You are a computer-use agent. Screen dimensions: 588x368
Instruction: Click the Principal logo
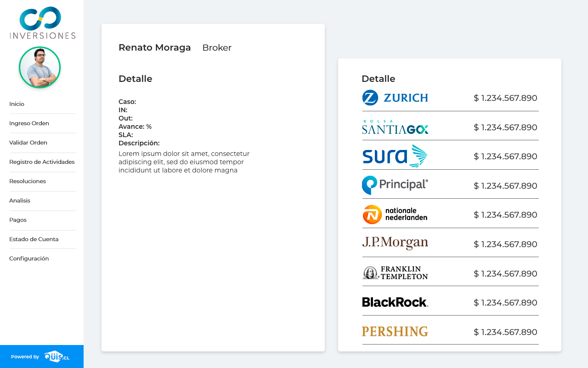tap(395, 185)
